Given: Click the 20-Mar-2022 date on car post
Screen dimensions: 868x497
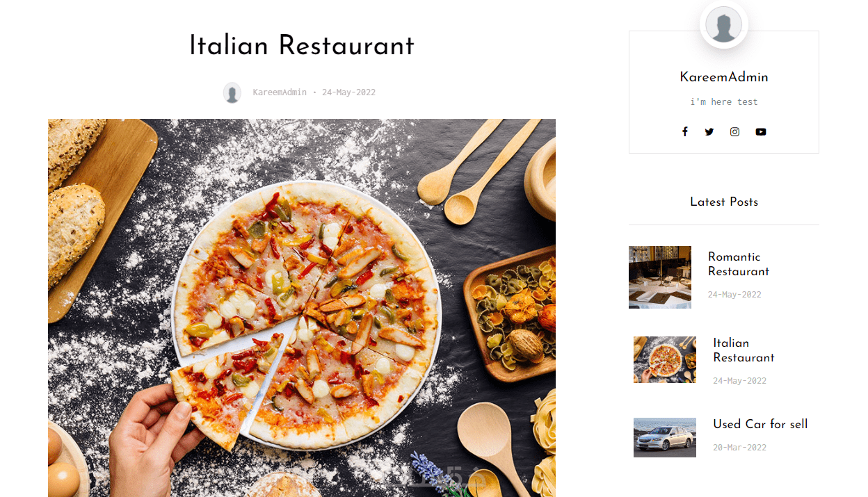Looking at the screenshot, I should point(739,447).
